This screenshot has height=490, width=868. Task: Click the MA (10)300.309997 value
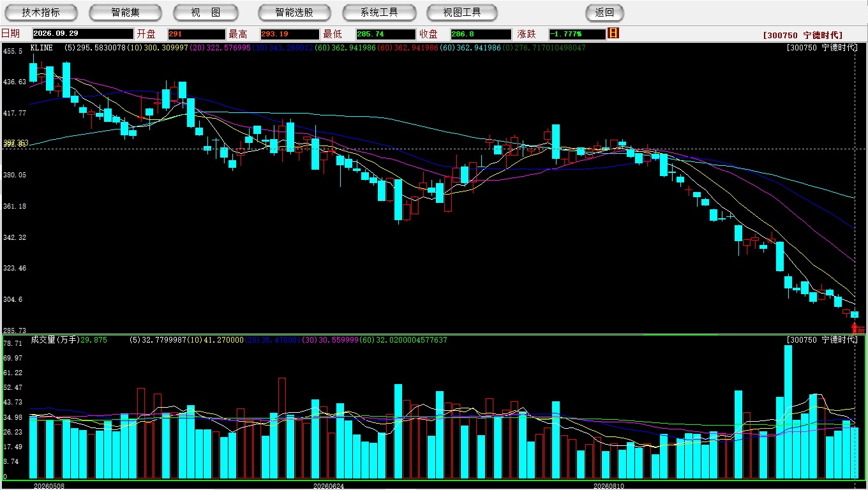pyautogui.click(x=158, y=48)
